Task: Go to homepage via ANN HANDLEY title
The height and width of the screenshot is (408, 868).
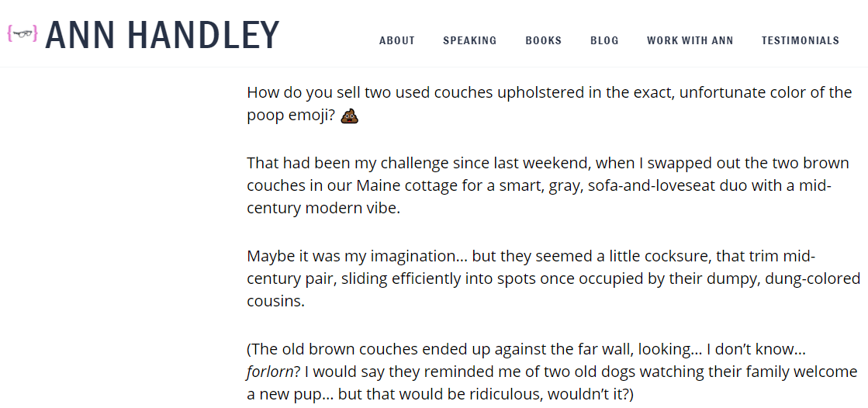Action: click(x=162, y=35)
